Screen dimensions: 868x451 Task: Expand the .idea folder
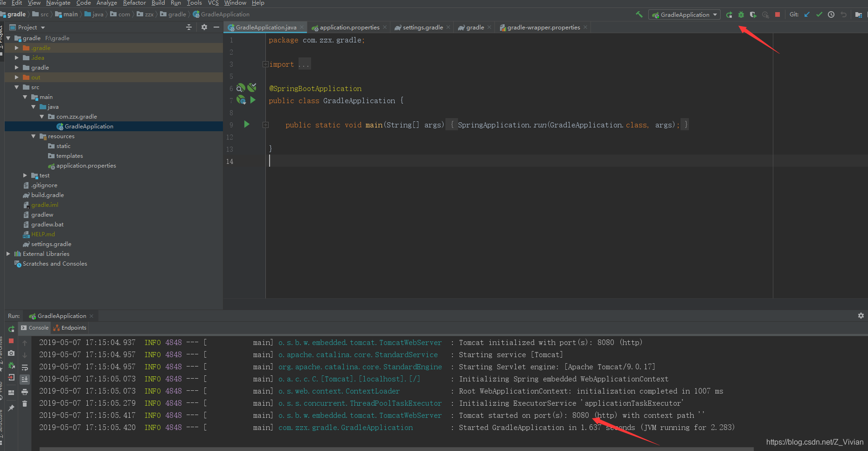pos(17,58)
